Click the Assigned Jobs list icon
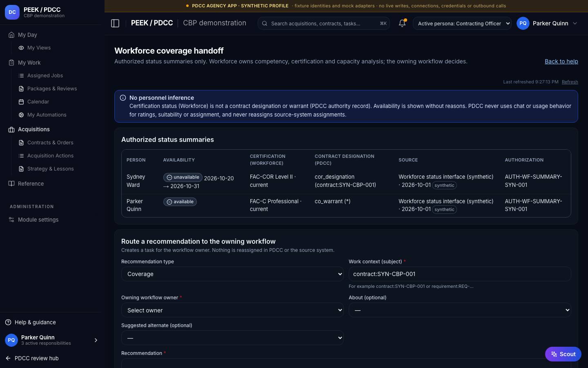Screen dimensions: 588x368 (21, 76)
